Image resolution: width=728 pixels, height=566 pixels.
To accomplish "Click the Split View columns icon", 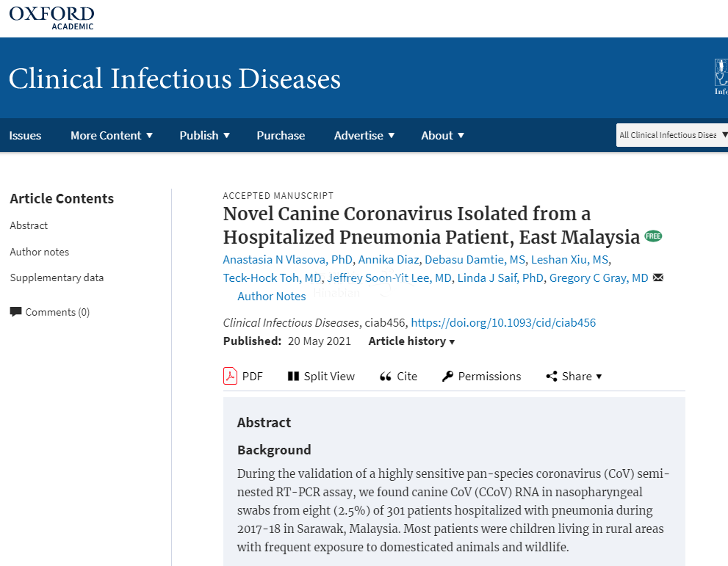I will 293,376.
